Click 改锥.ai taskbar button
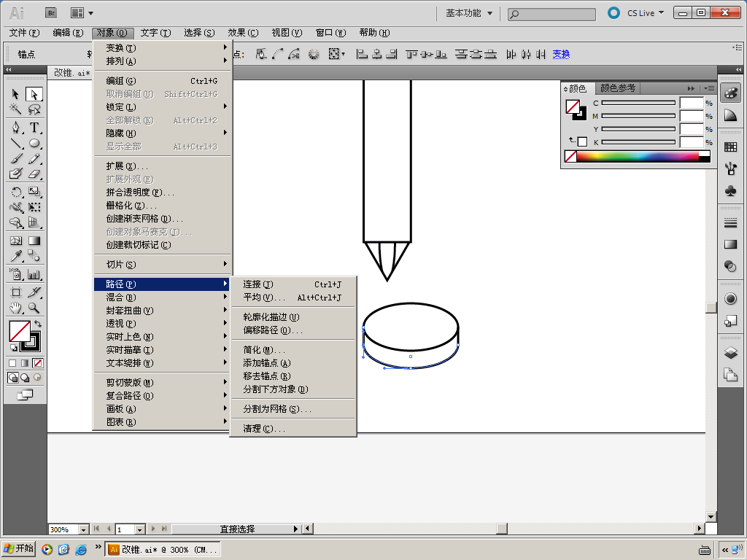 [163, 549]
